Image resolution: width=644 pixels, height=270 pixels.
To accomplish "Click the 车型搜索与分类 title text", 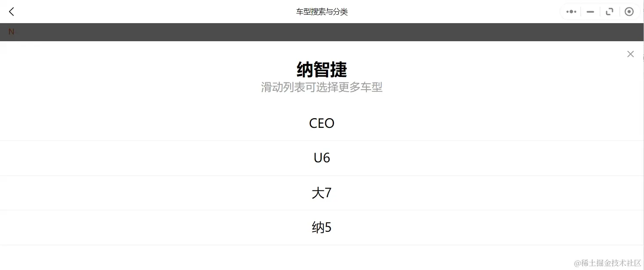I will point(321,11).
